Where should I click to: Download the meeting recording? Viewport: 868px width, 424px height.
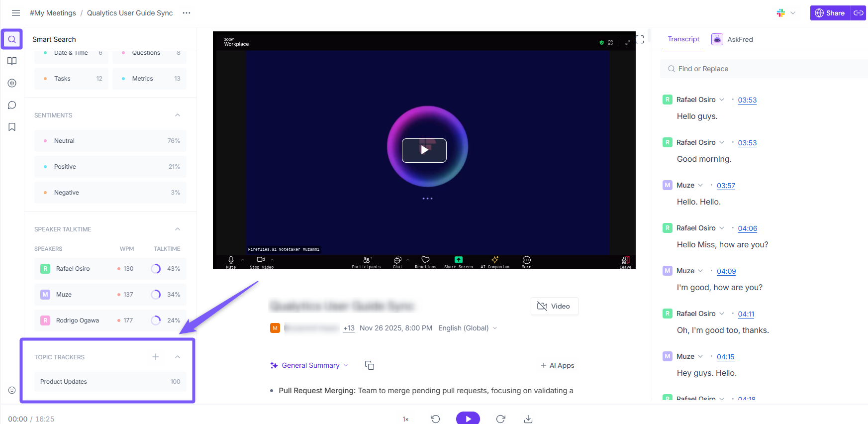coord(528,419)
